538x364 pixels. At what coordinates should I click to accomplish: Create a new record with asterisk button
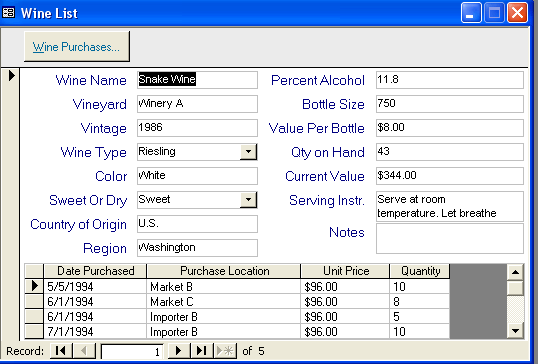tap(225, 351)
